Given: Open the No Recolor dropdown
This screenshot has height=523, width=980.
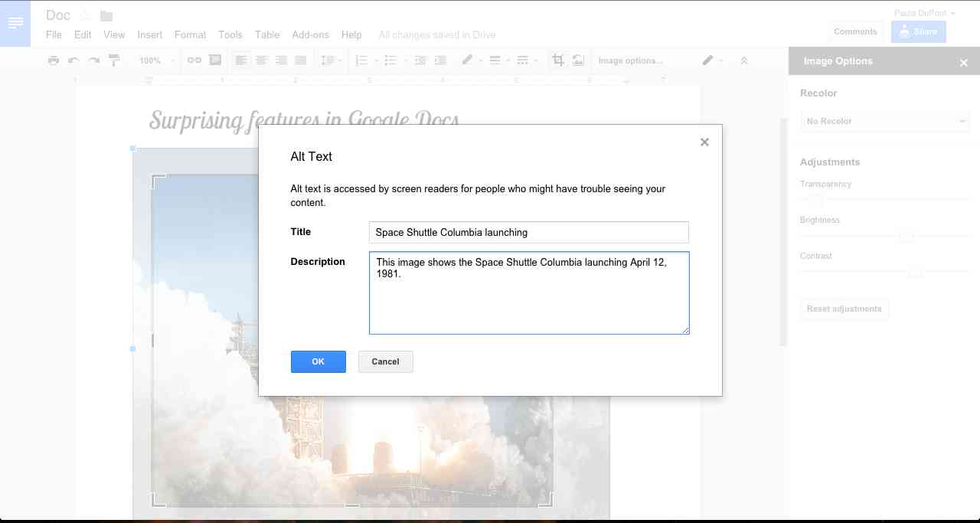Looking at the screenshot, I should tap(884, 120).
